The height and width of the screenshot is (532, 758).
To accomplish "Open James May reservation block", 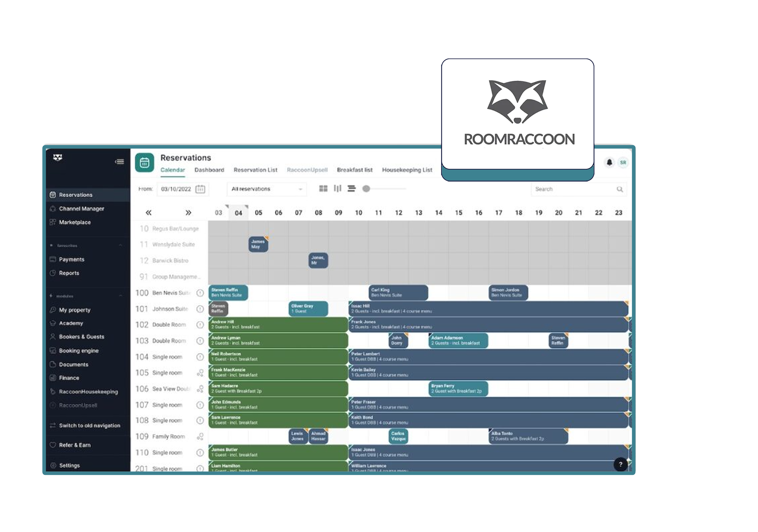I will click(258, 244).
